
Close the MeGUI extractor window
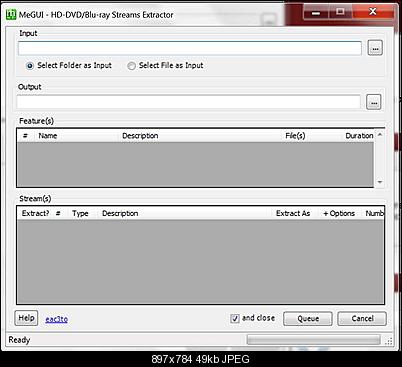pyautogui.click(x=373, y=12)
